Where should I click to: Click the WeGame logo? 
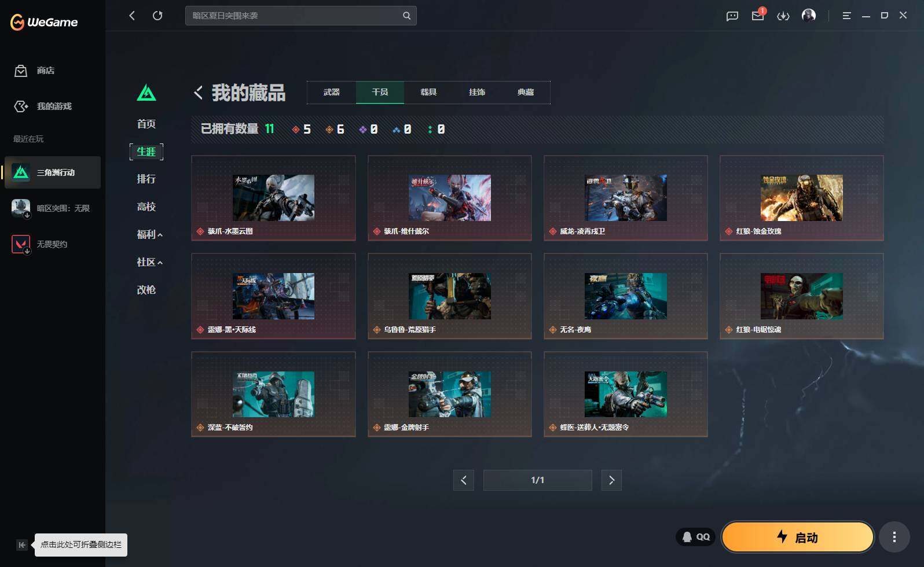(44, 22)
